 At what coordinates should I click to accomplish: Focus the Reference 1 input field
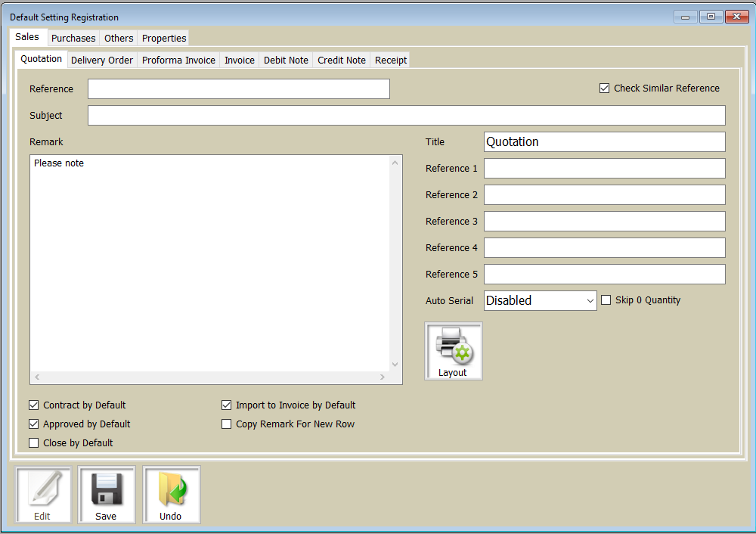click(605, 169)
